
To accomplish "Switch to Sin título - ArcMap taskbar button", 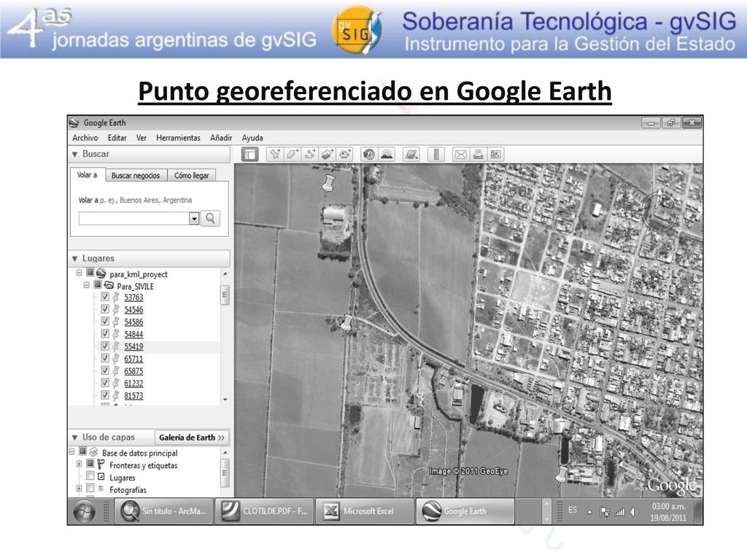I will (164, 511).
